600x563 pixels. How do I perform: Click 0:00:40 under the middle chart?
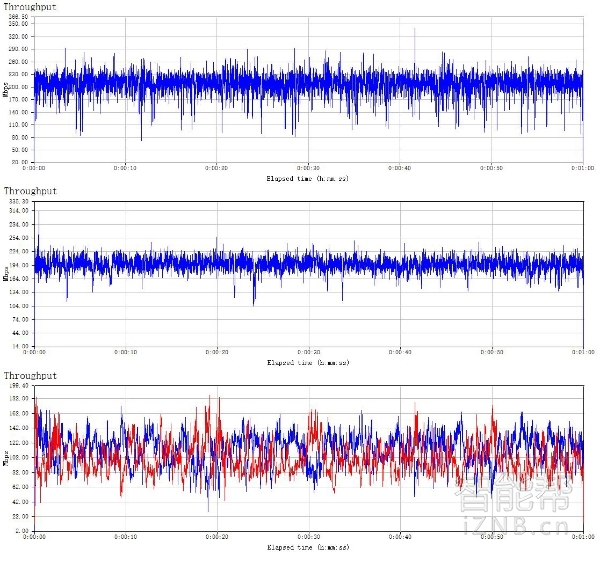(x=400, y=352)
